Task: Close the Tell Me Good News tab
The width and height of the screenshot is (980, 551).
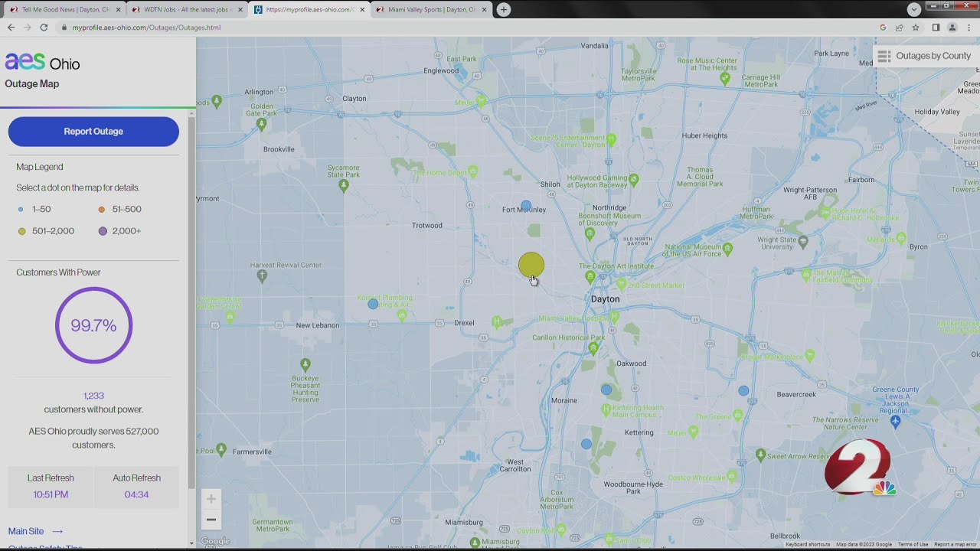Action: tap(118, 10)
